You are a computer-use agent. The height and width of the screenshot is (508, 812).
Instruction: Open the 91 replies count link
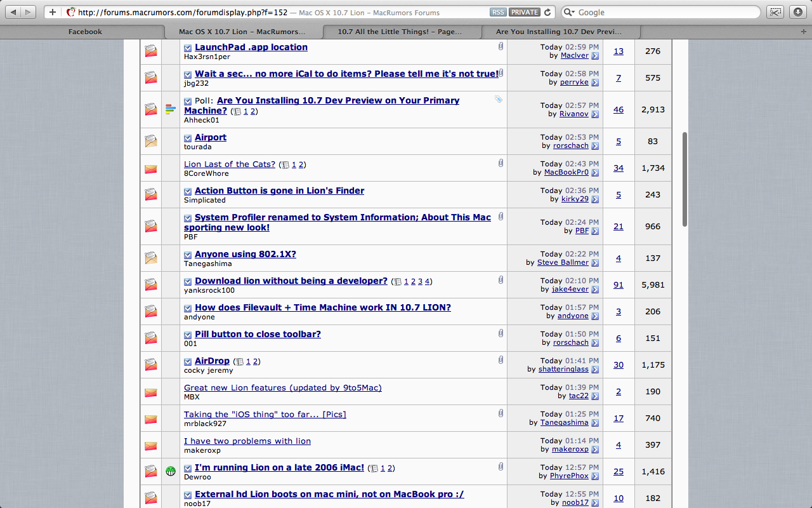[x=619, y=285]
